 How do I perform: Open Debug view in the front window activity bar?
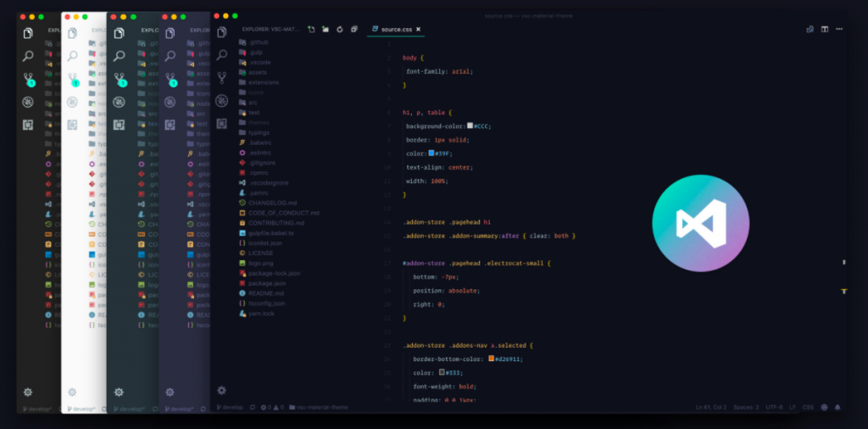pos(221,100)
